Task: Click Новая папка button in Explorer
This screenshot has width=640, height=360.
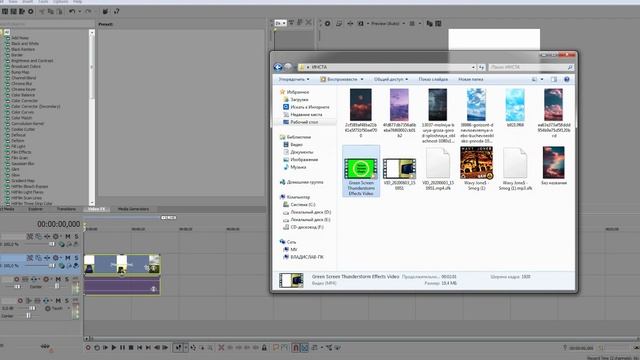Action: click(x=471, y=79)
